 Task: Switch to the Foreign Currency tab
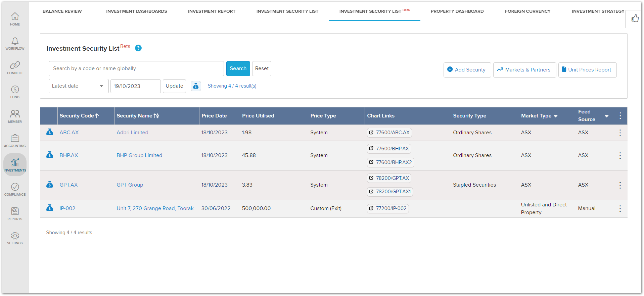pos(527,11)
